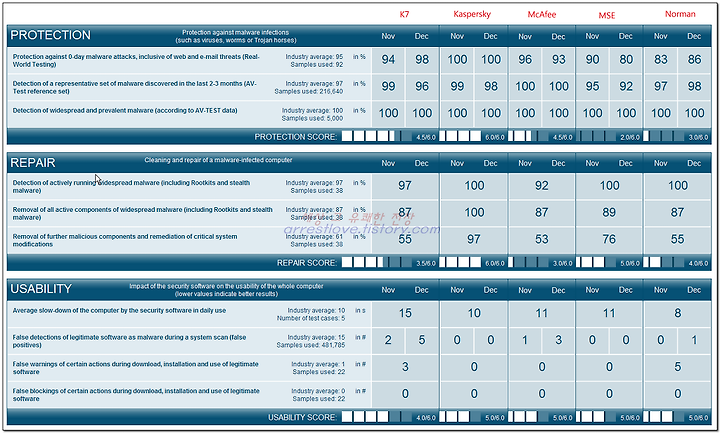The height and width of the screenshot is (433, 720).
Task: Select MSE active components removal value 89
Action: [x=609, y=213]
